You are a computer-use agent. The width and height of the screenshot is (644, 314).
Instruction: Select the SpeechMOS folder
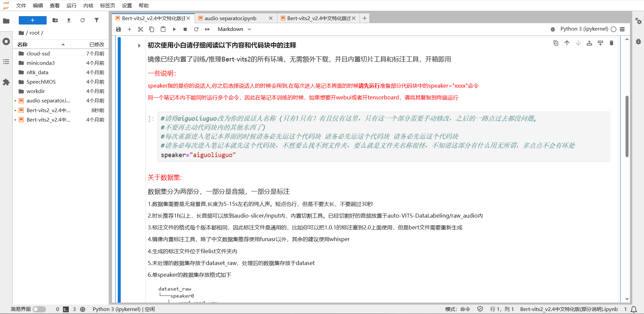[61, 82]
